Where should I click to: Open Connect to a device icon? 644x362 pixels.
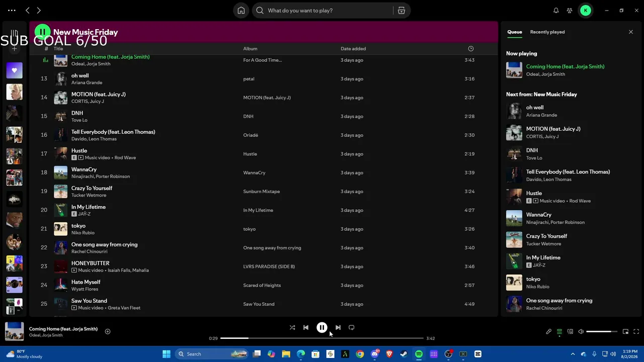coord(570,331)
